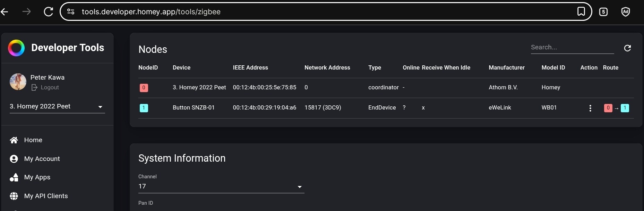The image size is (644, 211).
Task: Reload the browser page
Action: tap(49, 12)
